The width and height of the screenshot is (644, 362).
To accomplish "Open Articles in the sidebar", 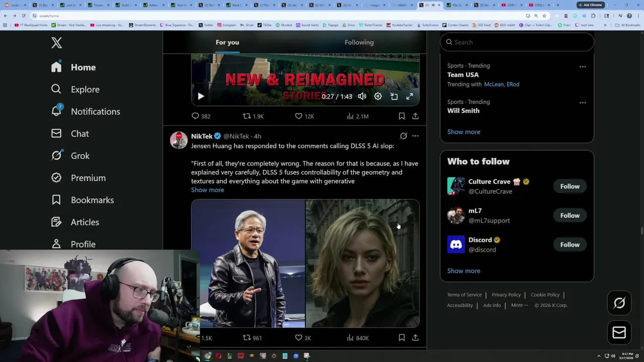I will pyautogui.click(x=75, y=222).
